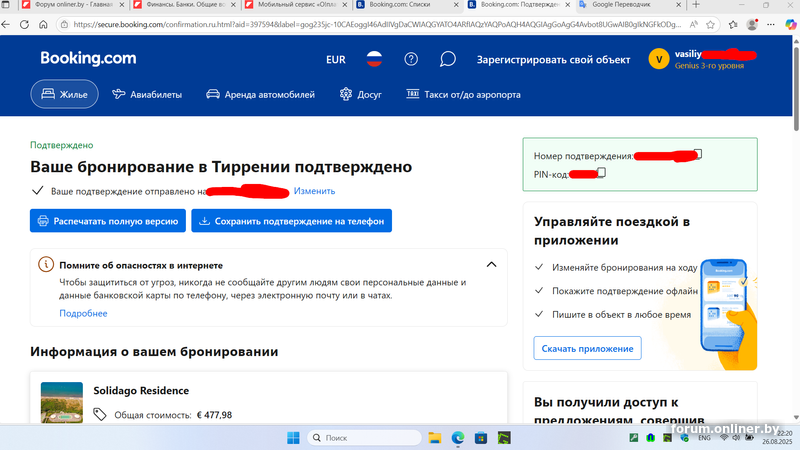This screenshot has width=800, height=450.
Task: Click the Подтверждено status text
Action: (62, 145)
